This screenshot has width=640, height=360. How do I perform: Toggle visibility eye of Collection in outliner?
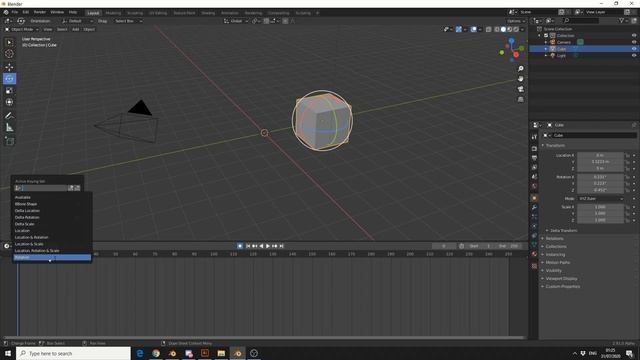click(x=634, y=36)
